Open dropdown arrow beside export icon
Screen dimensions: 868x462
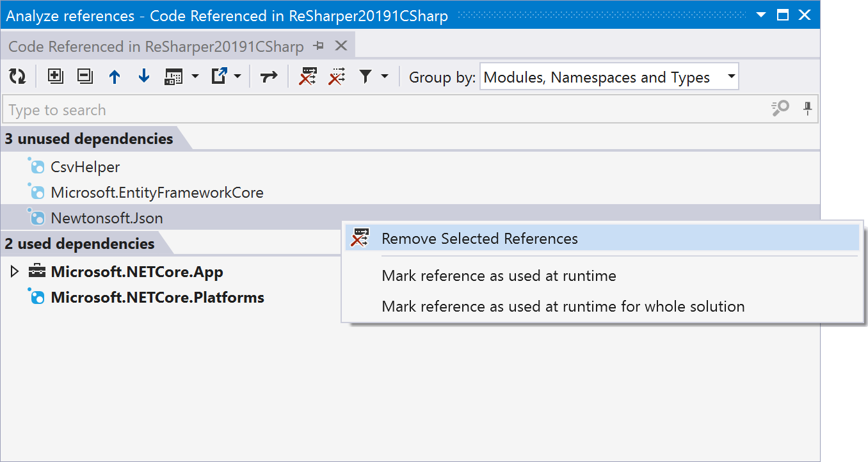click(237, 77)
